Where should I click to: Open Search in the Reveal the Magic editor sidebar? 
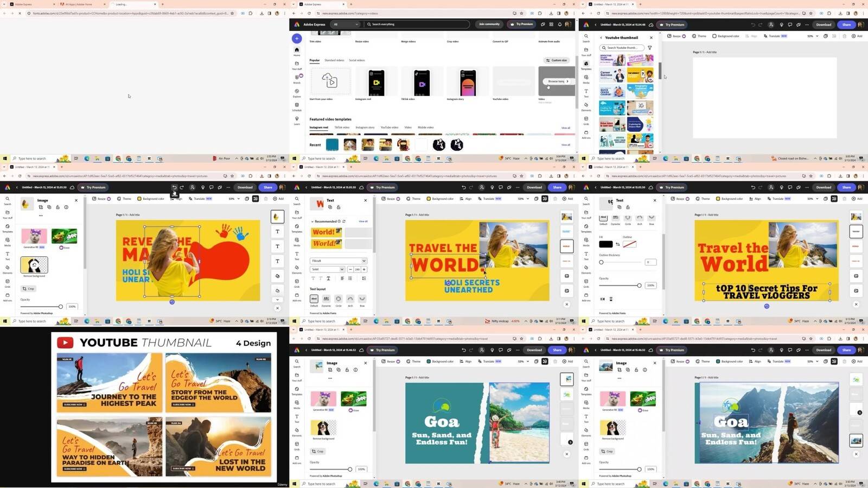click(8, 200)
